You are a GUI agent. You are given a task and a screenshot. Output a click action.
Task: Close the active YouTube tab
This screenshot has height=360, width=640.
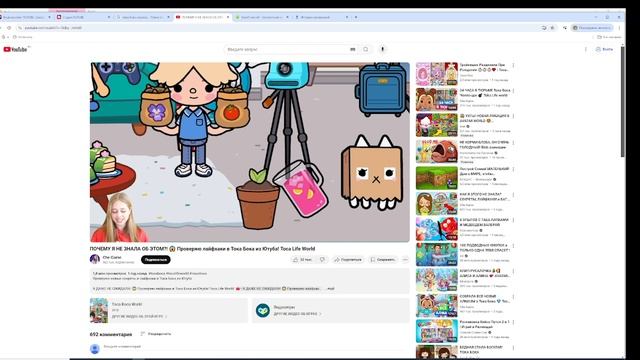pos(228,17)
